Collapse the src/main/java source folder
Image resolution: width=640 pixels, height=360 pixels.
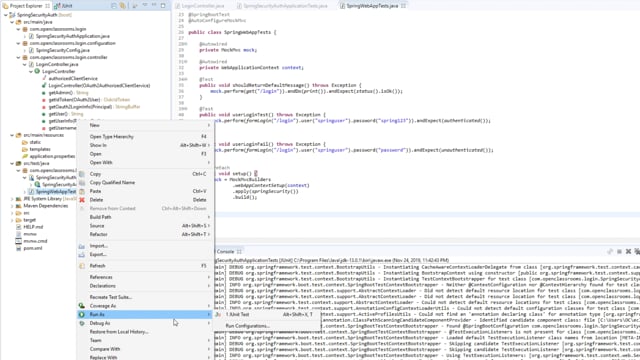coord(12,22)
